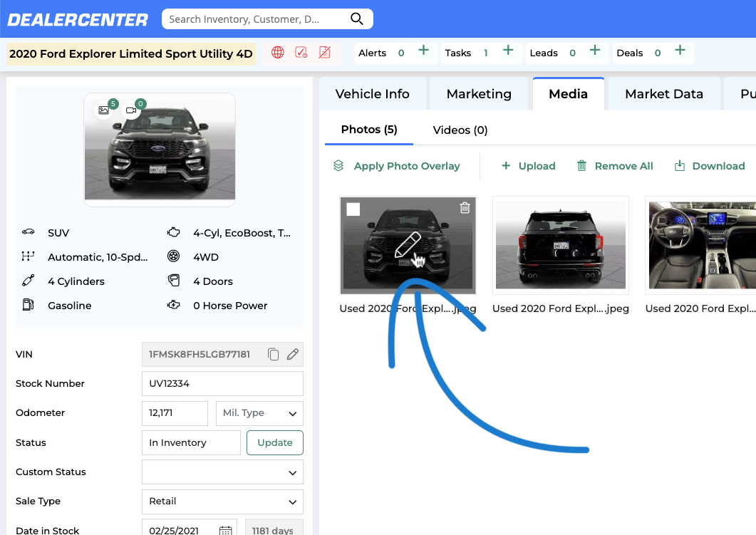Click photo count badge icon on vehicle image

click(104, 110)
